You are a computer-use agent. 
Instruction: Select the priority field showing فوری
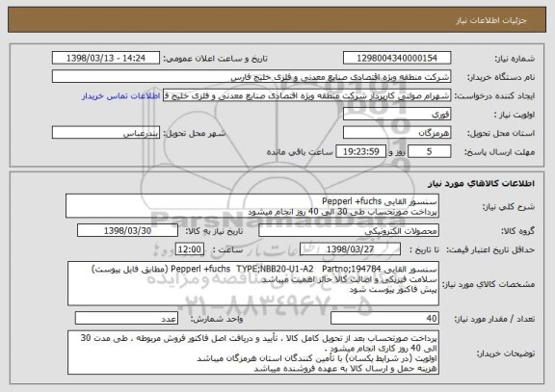click(397, 115)
